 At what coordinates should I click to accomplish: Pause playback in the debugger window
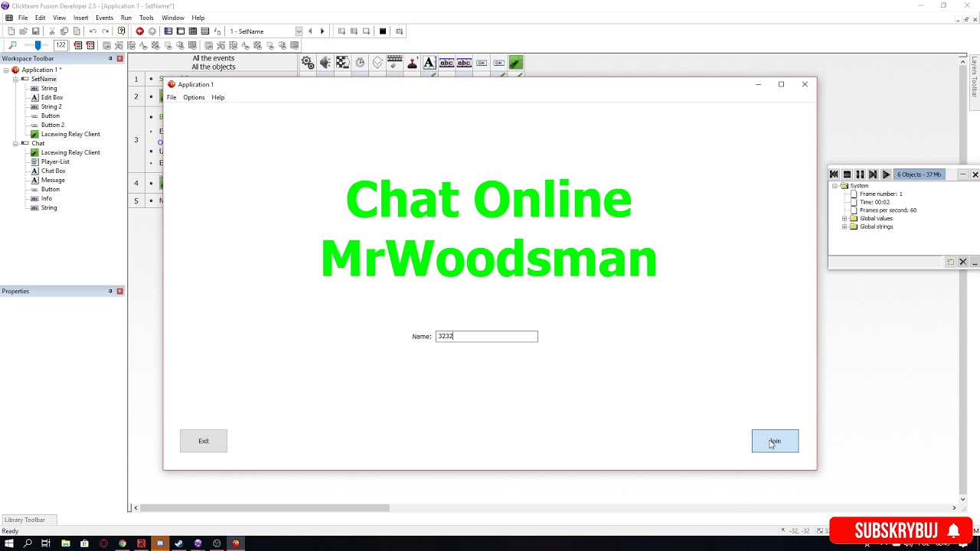coord(860,174)
